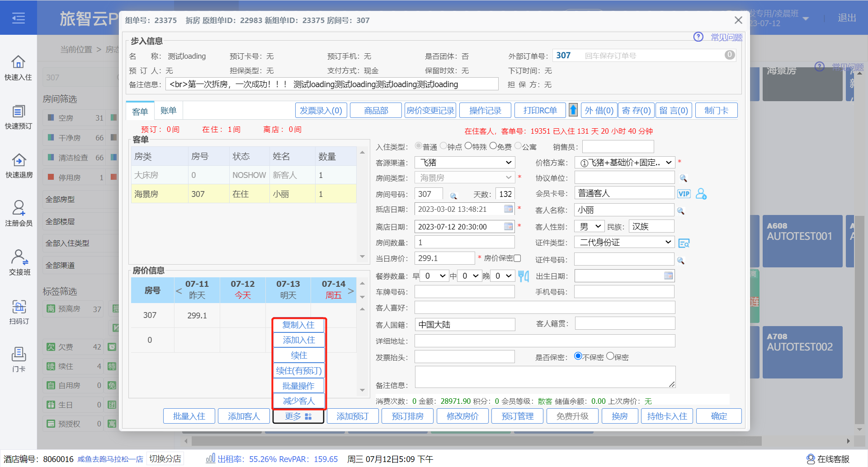Choose 减少客人 from the more menu

click(x=298, y=401)
